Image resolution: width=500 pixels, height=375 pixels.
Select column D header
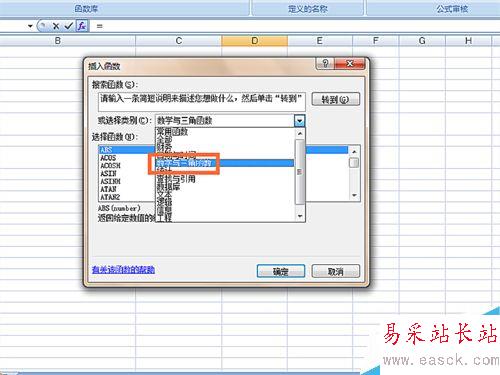point(255,41)
